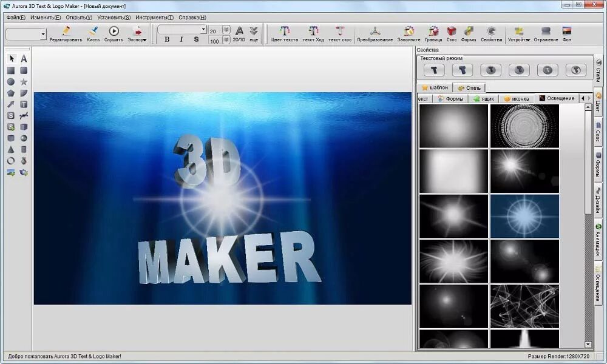Select the second text mode button
The width and height of the screenshot is (607, 364).
pos(462,70)
